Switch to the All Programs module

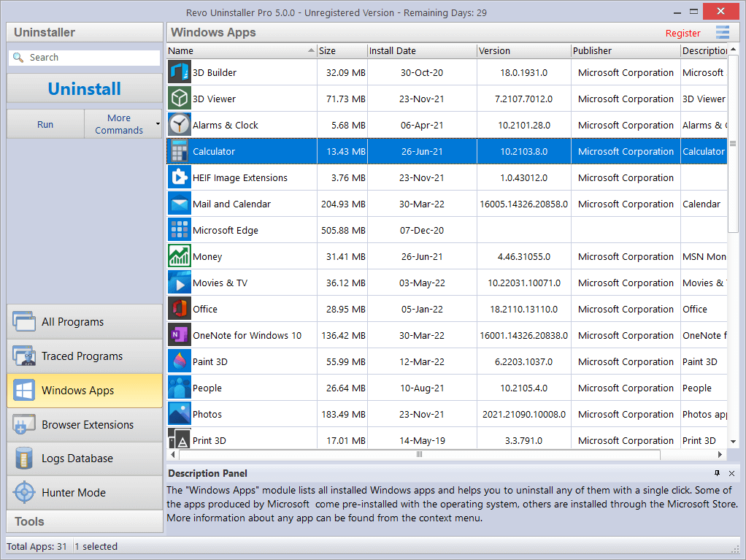84,322
